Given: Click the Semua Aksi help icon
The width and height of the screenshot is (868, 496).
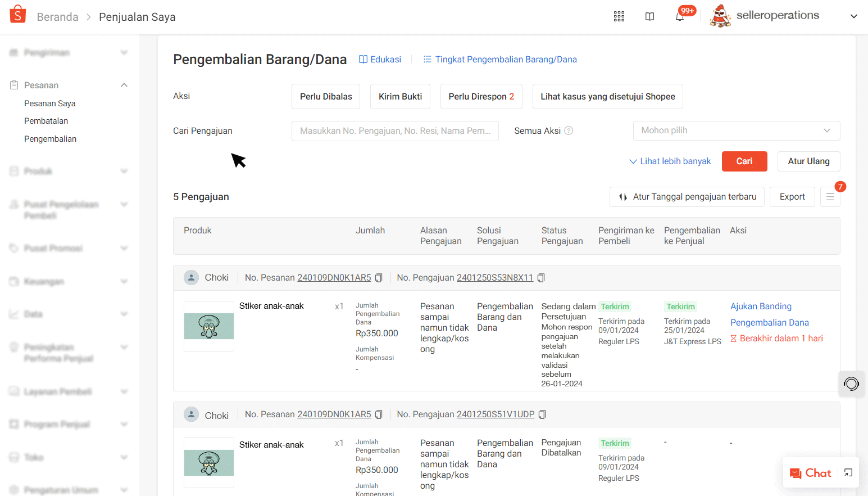Looking at the screenshot, I should tap(569, 131).
